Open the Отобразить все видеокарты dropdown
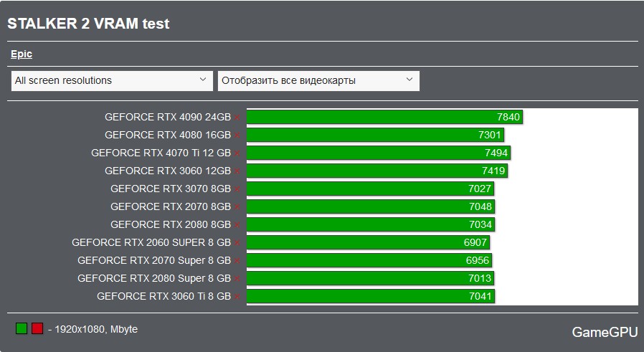Viewport: 644px width, 352px height. (x=318, y=80)
